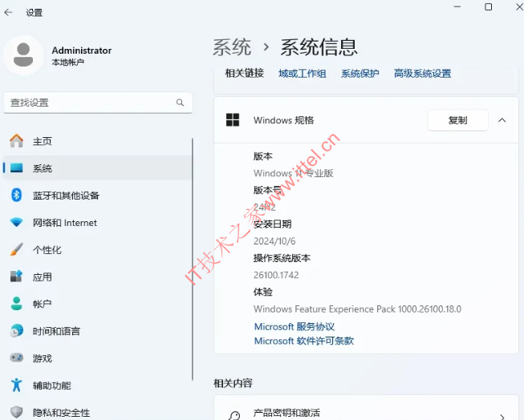Click the System monitor icon in sidebar
Viewport: 524px width, 420px height.
pyautogui.click(x=16, y=168)
